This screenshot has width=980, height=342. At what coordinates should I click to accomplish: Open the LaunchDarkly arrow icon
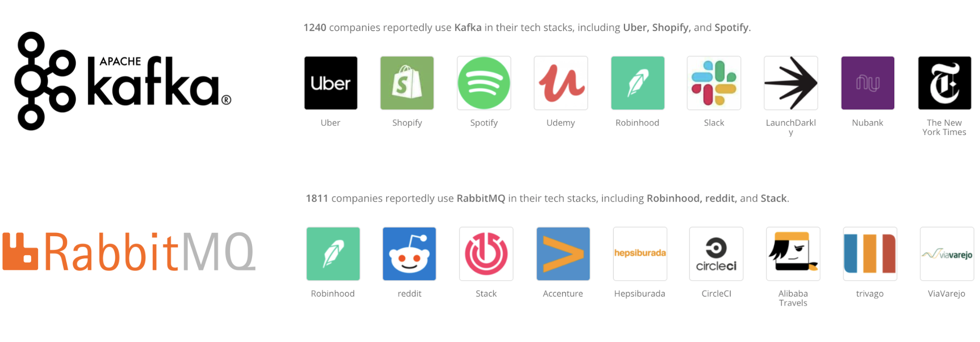click(791, 83)
